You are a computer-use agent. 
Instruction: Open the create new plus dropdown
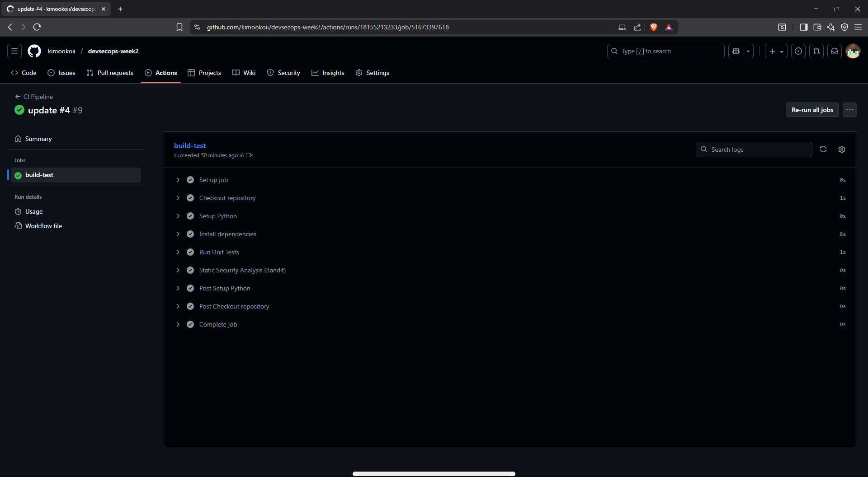click(776, 51)
